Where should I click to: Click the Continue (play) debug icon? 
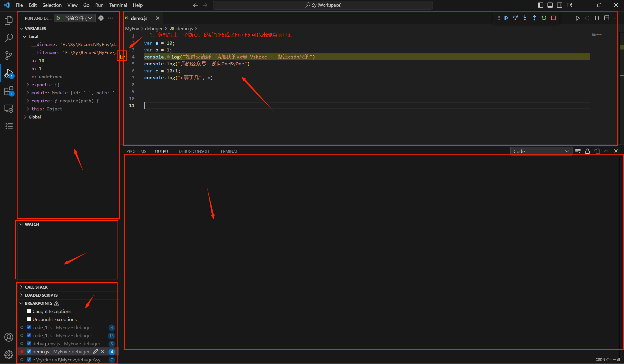506,18
